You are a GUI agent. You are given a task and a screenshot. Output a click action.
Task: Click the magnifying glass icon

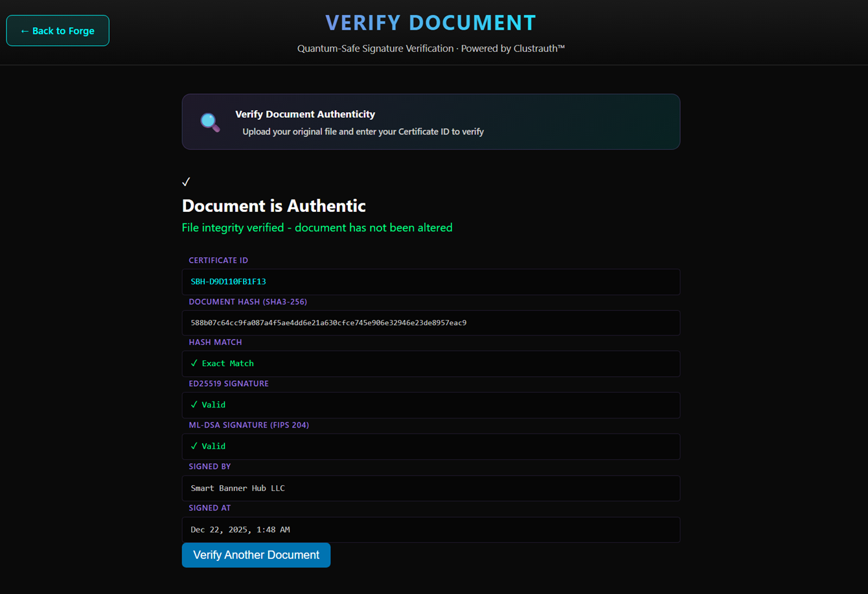click(210, 122)
